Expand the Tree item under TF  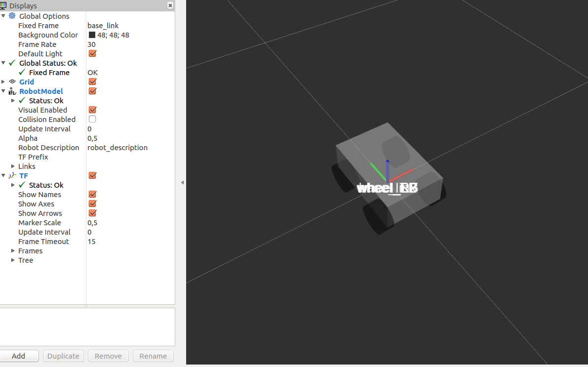[13, 260]
